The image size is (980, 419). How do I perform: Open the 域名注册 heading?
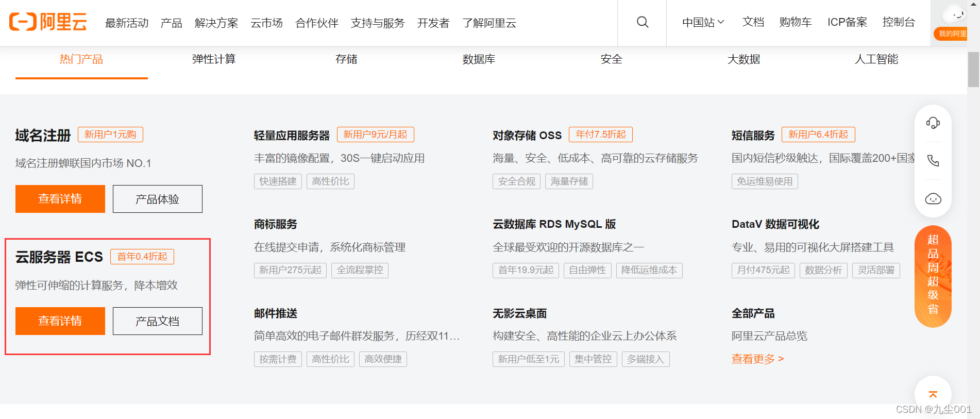[43, 136]
